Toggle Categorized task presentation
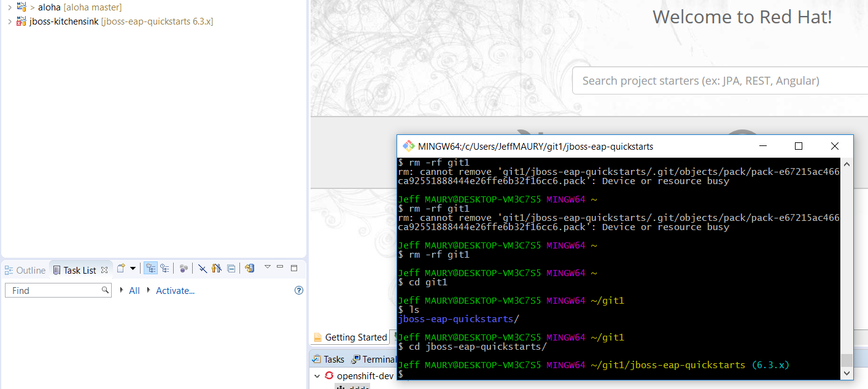The width and height of the screenshot is (868, 389). point(150,268)
